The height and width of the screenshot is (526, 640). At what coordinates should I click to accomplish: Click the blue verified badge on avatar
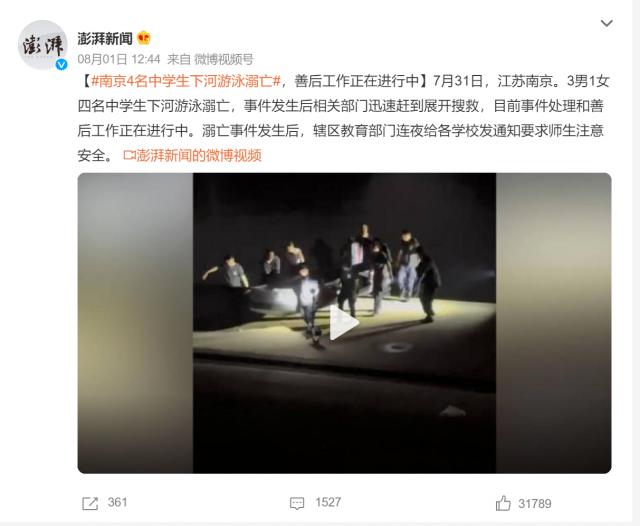(61, 64)
